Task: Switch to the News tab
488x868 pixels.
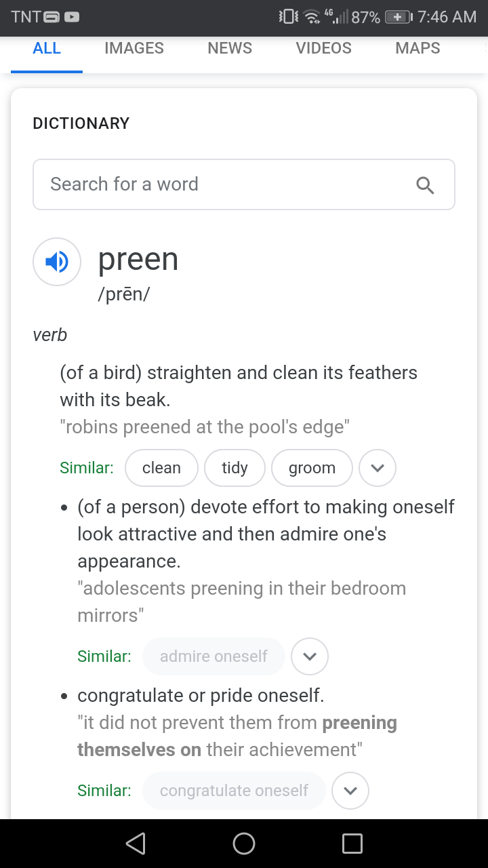Action: [x=230, y=48]
